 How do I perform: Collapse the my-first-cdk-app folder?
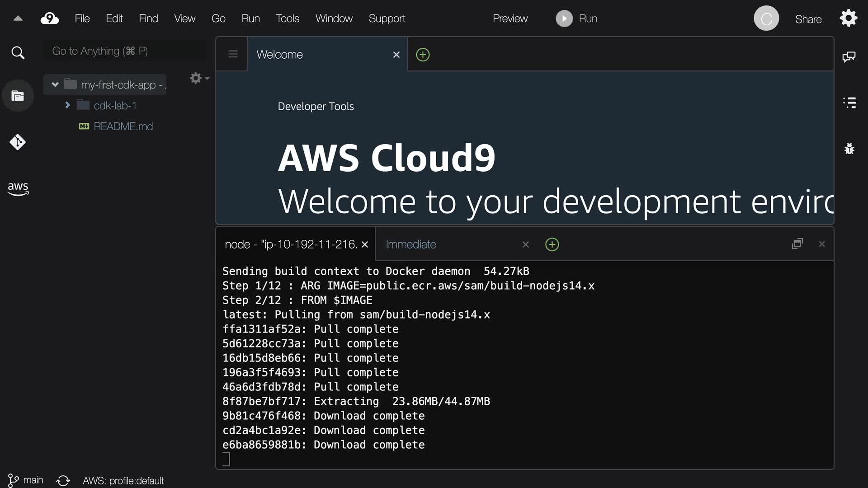coord(55,84)
